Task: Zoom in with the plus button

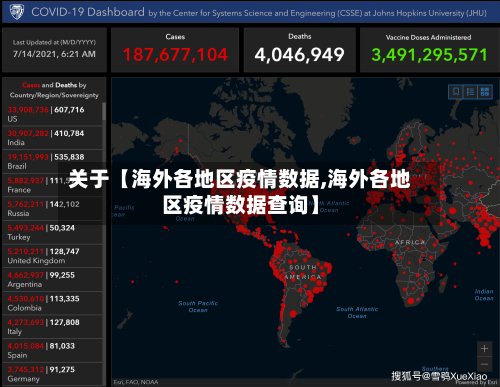Action: 484,349
